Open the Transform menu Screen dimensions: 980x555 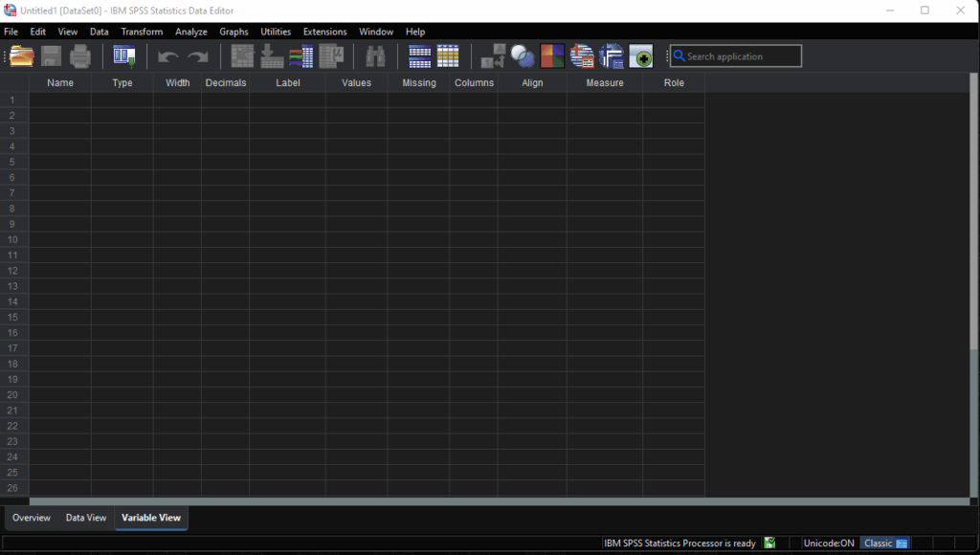coord(142,32)
